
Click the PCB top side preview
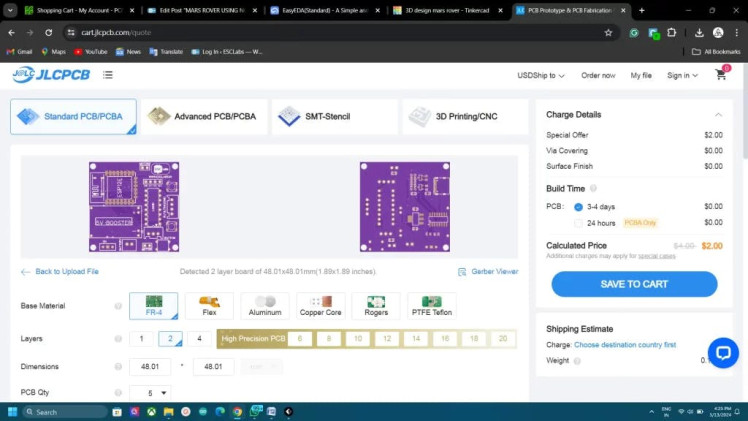[x=134, y=207]
